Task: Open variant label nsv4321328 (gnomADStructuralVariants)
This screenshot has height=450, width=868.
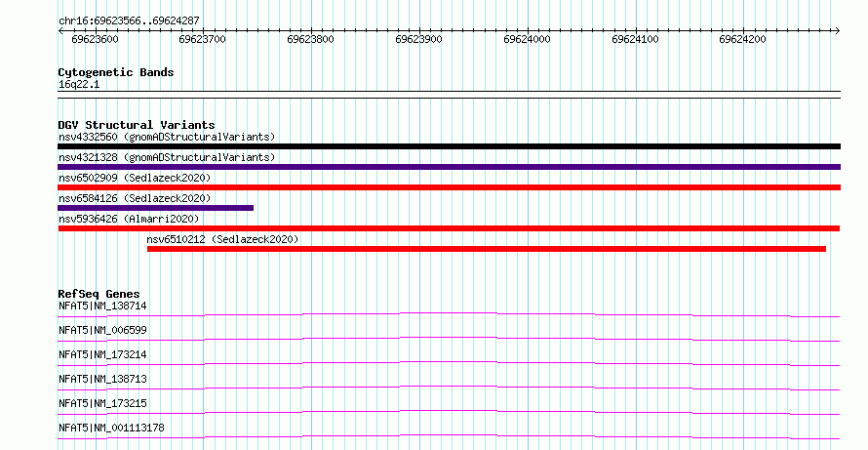Action: [167, 157]
